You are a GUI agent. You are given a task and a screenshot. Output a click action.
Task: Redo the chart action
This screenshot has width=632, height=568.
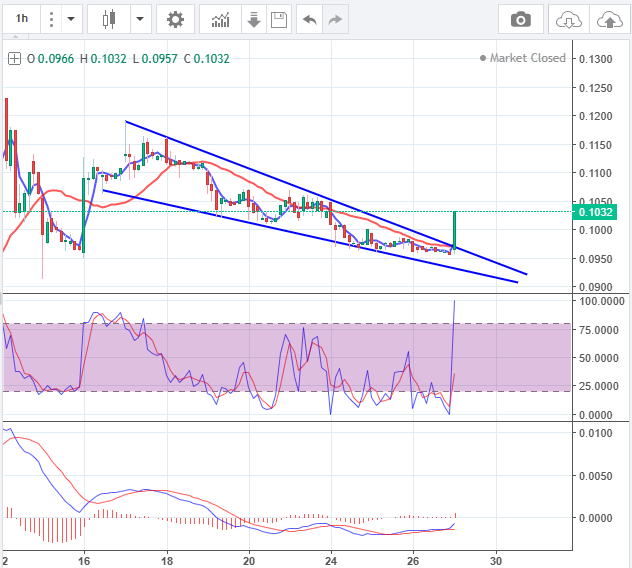[x=335, y=19]
